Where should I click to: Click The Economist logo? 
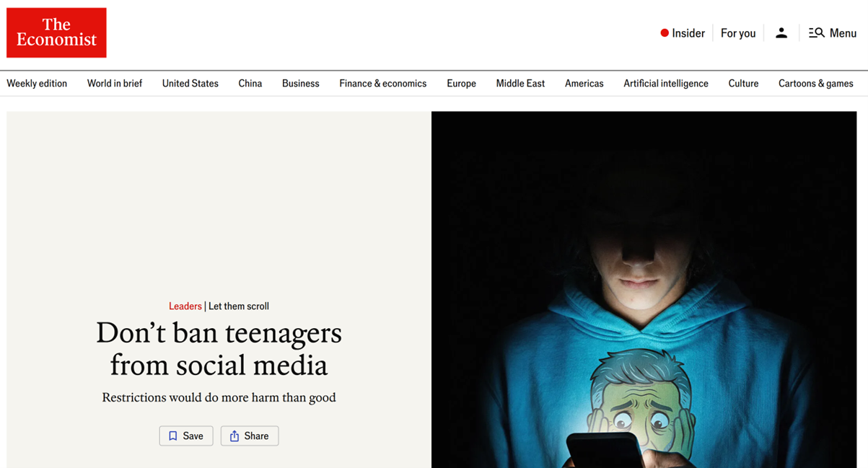[x=56, y=32]
